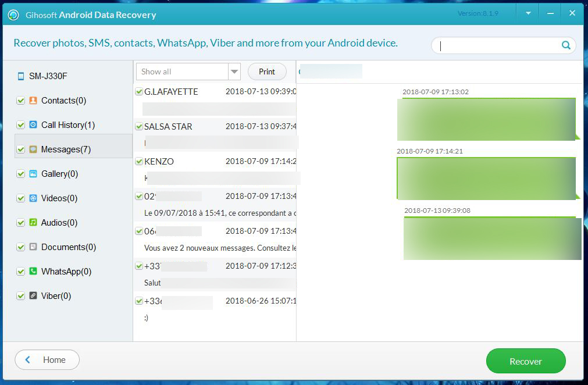
Task: Toggle checkbox of message dated 2018-06-26
Action: coord(139,301)
